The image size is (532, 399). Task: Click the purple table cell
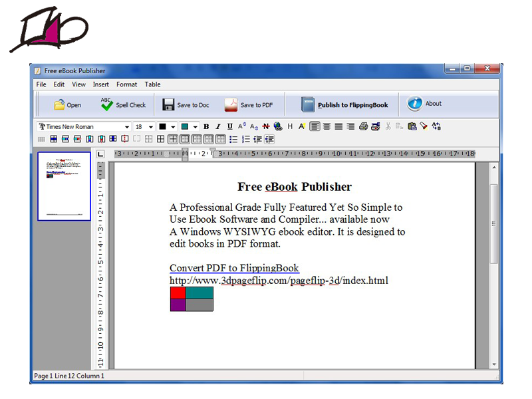(178, 305)
